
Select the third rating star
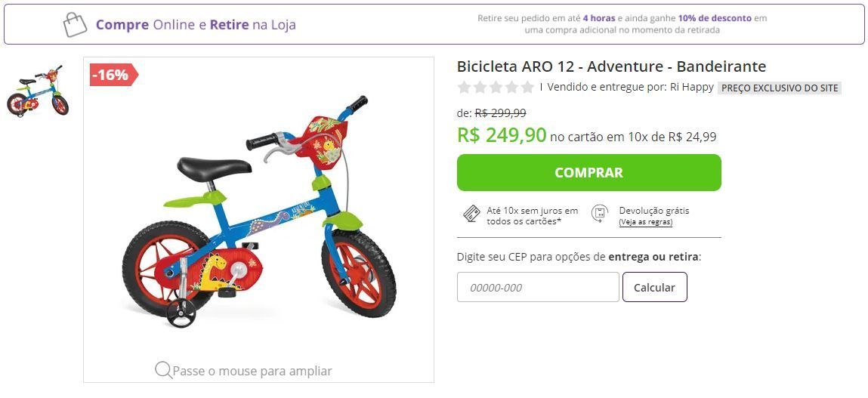(x=496, y=87)
